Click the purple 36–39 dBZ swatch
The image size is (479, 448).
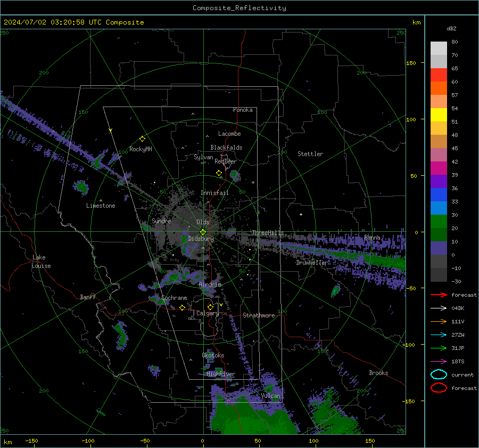(439, 181)
